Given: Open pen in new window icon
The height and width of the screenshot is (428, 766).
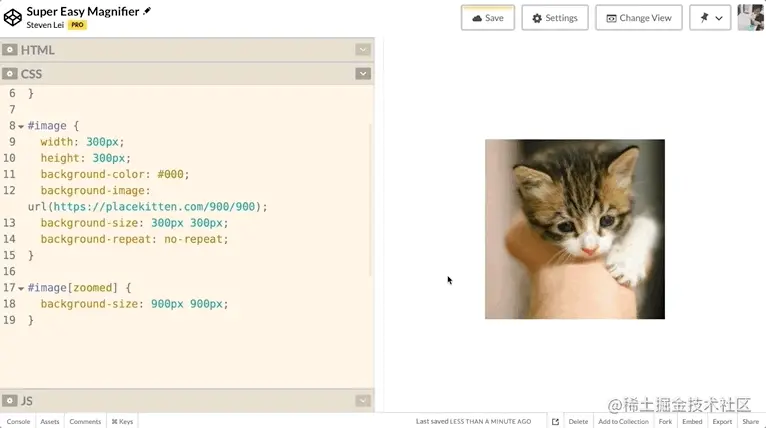Looking at the screenshot, I should 555,421.
